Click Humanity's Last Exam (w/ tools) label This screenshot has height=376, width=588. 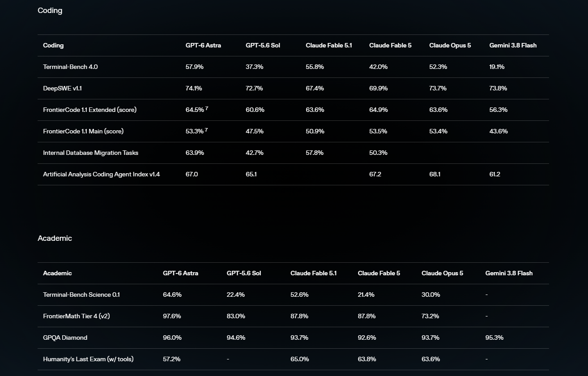[88, 359]
